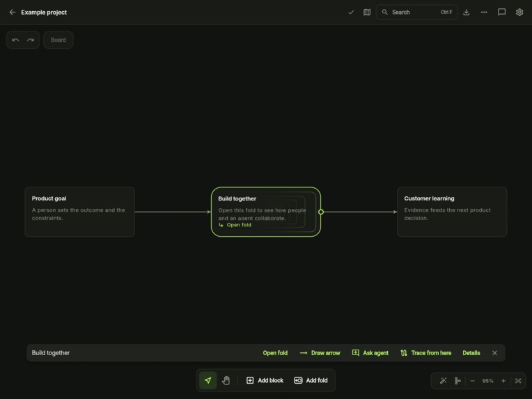Click the tree layout icon
This screenshot has width=532, height=399.
tap(457, 381)
